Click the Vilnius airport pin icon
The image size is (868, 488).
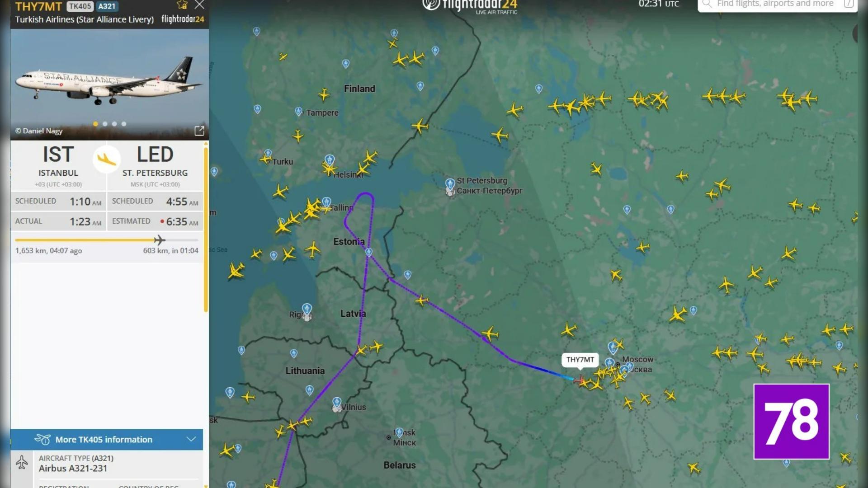[x=337, y=403]
